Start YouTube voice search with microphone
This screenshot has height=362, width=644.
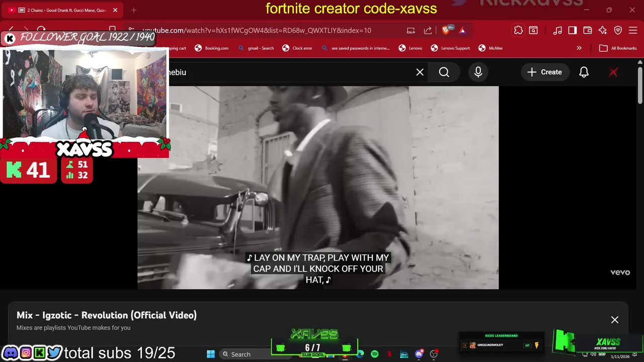pyautogui.click(x=478, y=72)
